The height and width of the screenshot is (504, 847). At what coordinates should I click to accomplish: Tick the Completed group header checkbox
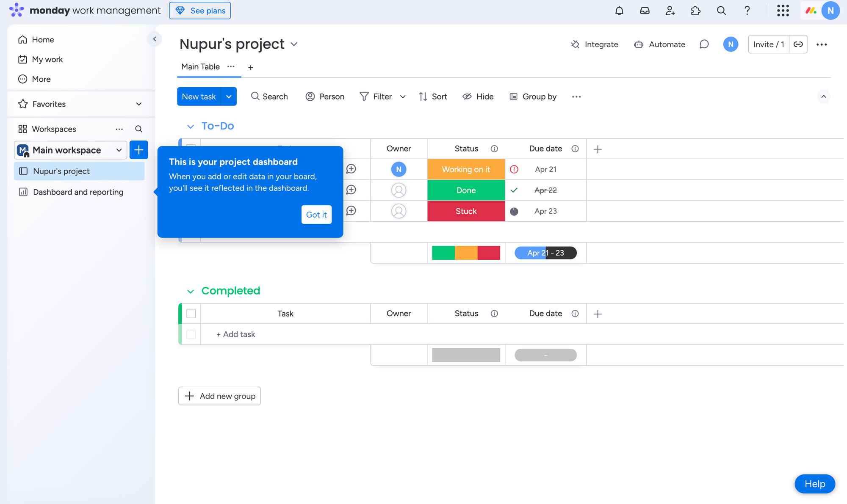pyautogui.click(x=191, y=314)
